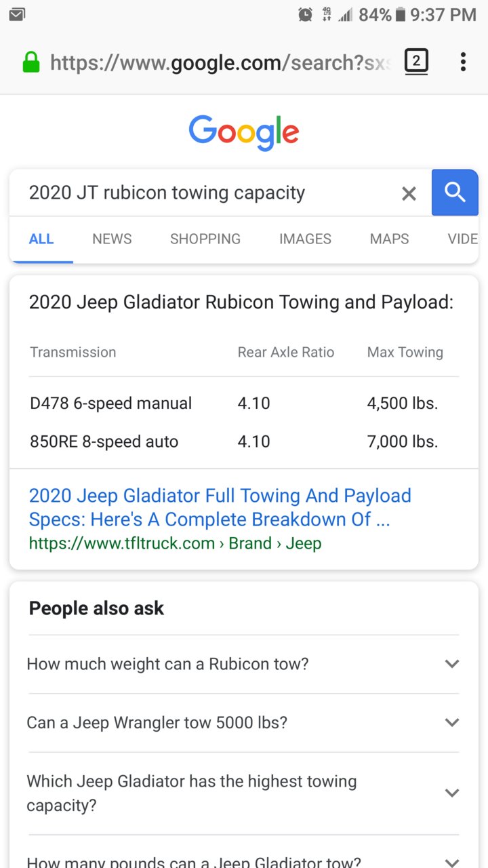Switch to the NEWS results tab
This screenshot has height=868, width=488.
click(x=112, y=239)
